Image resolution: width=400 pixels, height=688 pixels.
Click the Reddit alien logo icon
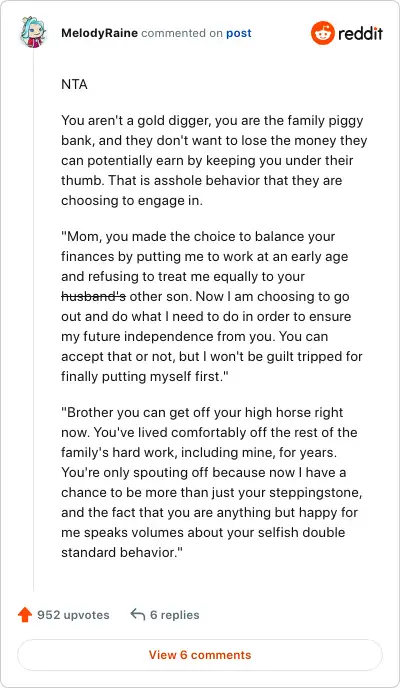coord(323,33)
